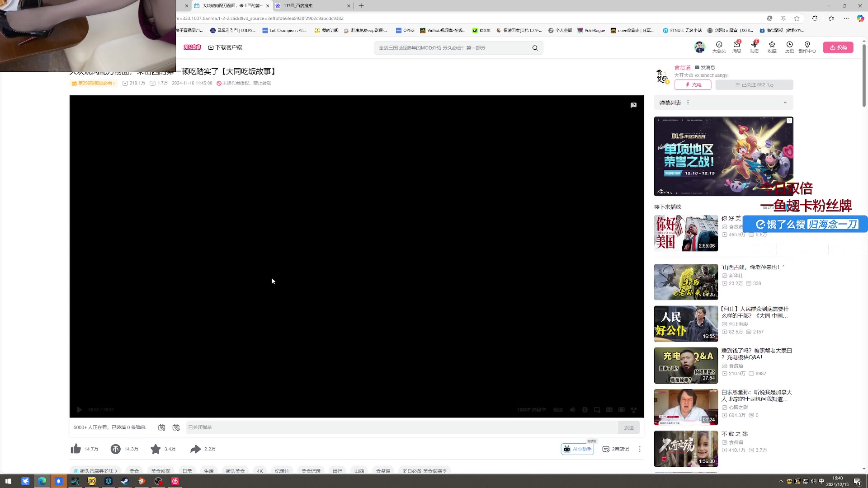
Task: Enable picture-in-picture mode in the player
Action: tap(597, 410)
